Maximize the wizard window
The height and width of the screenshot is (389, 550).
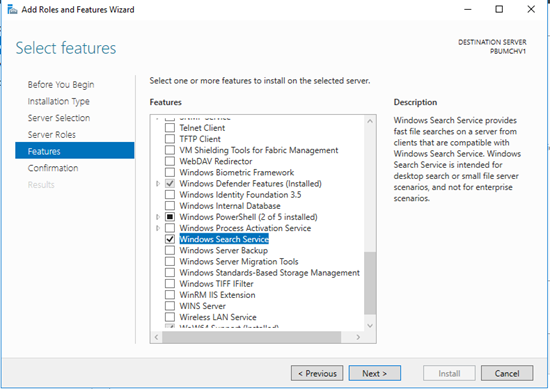pos(499,9)
